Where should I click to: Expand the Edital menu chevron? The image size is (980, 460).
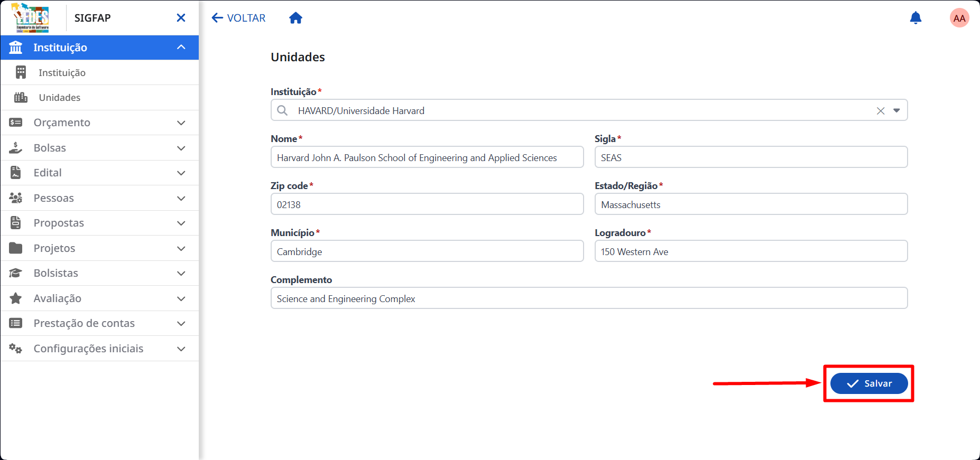[x=181, y=173]
